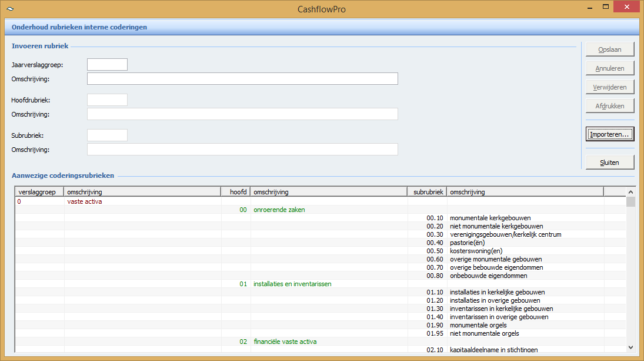Viewport: 644px width, 361px height.
Task: Click the subrubriek column header
Action: pyautogui.click(x=427, y=192)
